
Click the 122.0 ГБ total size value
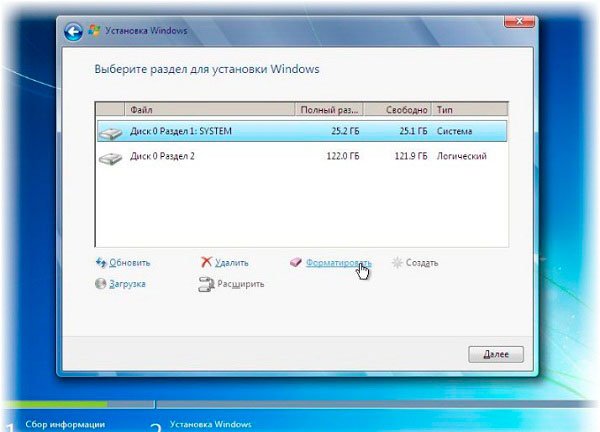point(343,156)
